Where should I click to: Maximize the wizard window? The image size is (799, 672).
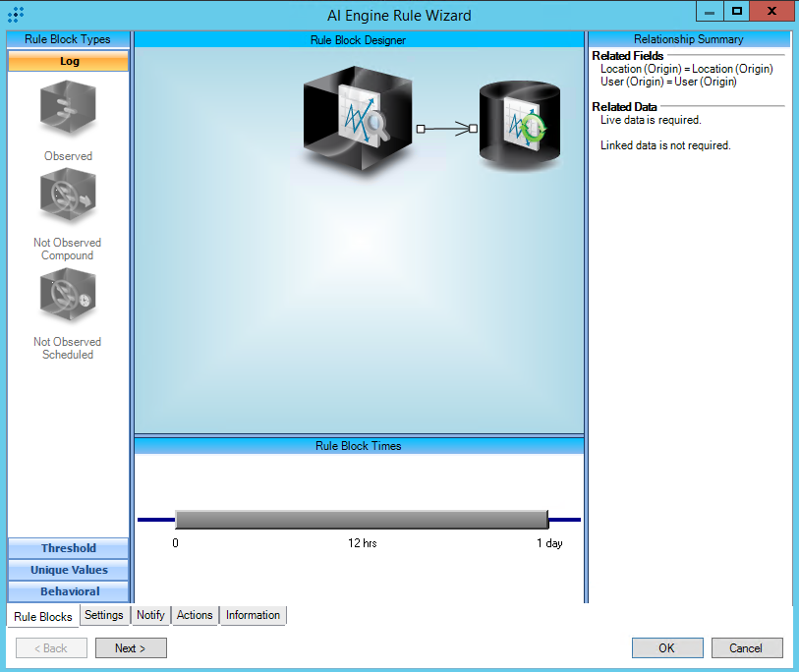[x=737, y=11]
